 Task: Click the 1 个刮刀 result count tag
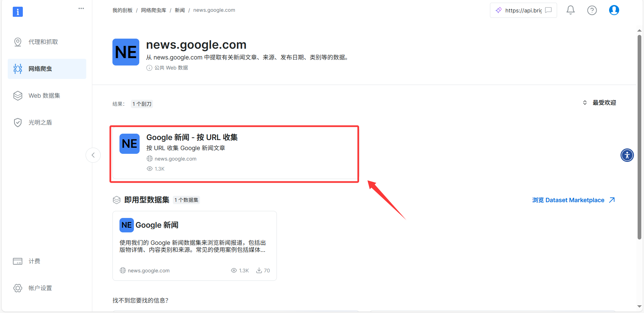click(x=142, y=104)
